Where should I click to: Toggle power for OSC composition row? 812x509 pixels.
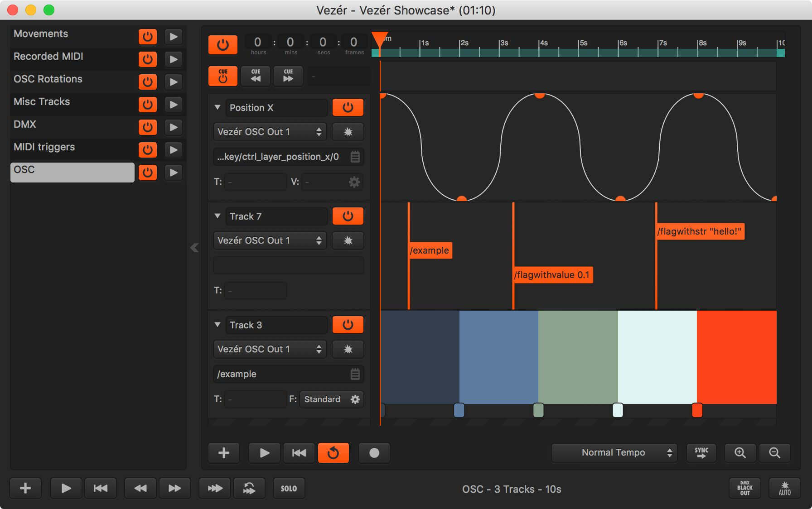pyautogui.click(x=148, y=172)
